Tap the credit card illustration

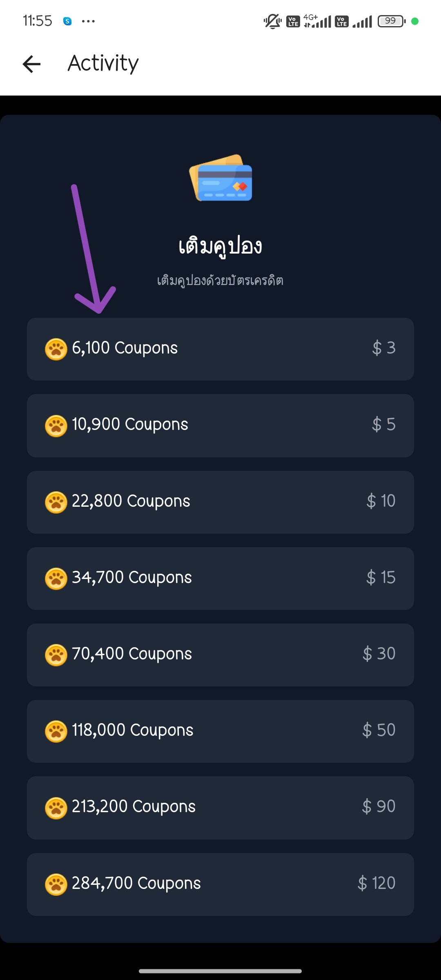point(220,178)
